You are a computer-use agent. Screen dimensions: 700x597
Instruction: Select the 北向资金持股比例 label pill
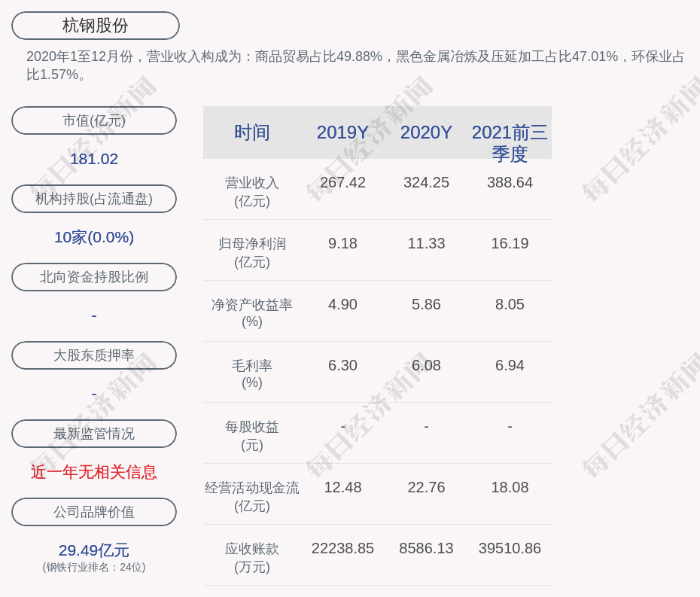click(94, 277)
